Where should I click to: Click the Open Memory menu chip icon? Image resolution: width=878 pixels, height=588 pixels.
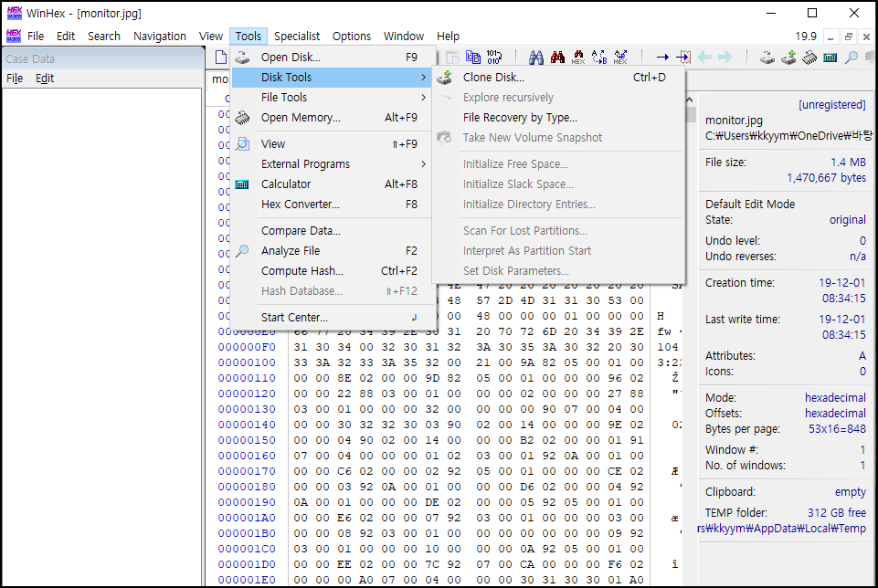pos(242,118)
